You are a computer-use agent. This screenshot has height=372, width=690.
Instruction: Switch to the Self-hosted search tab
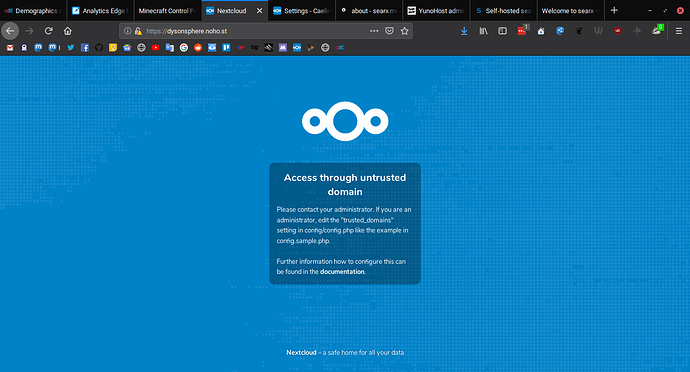pos(503,11)
